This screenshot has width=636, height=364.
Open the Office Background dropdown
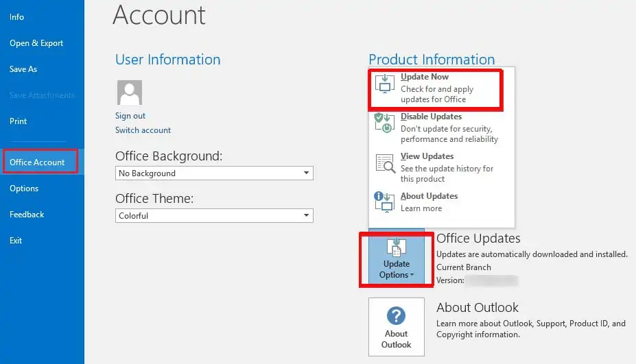tap(214, 173)
